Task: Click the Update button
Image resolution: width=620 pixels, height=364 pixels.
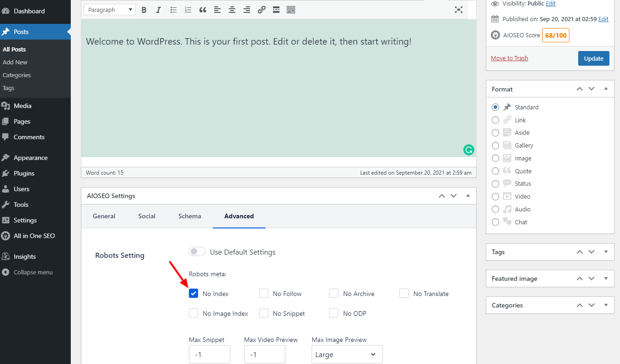Action: pyautogui.click(x=594, y=58)
